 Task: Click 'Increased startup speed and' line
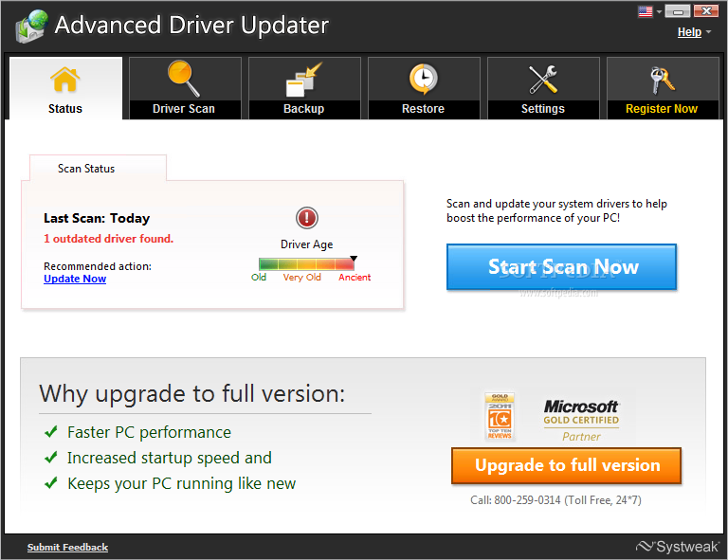pyautogui.click(x=170, y=458)
